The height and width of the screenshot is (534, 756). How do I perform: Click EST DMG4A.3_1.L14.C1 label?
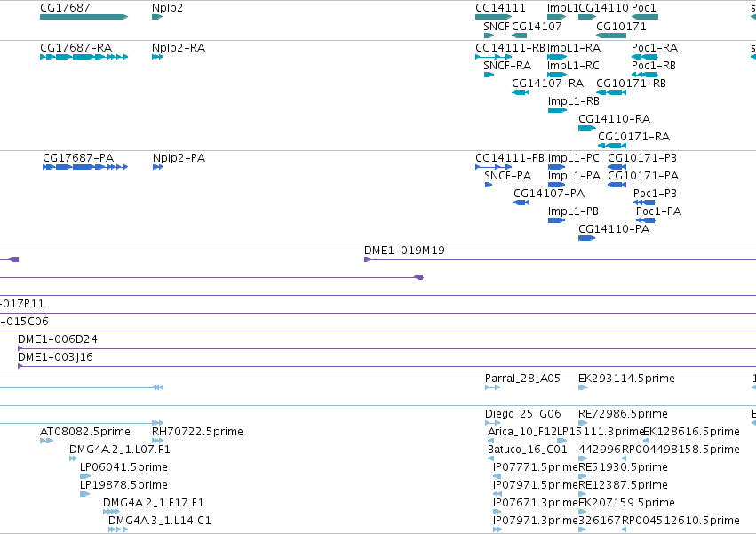click(x=160, y=522)
